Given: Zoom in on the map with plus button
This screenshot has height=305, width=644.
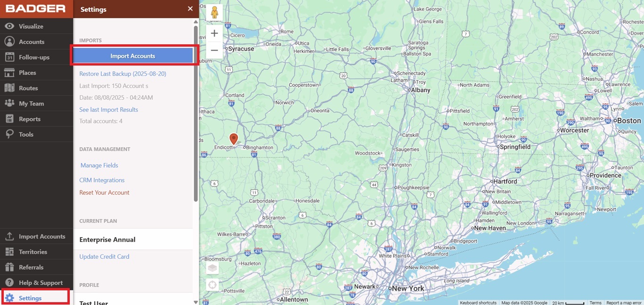Looking at the screenshot, I should pyautogui.click(x=215, y=33).
